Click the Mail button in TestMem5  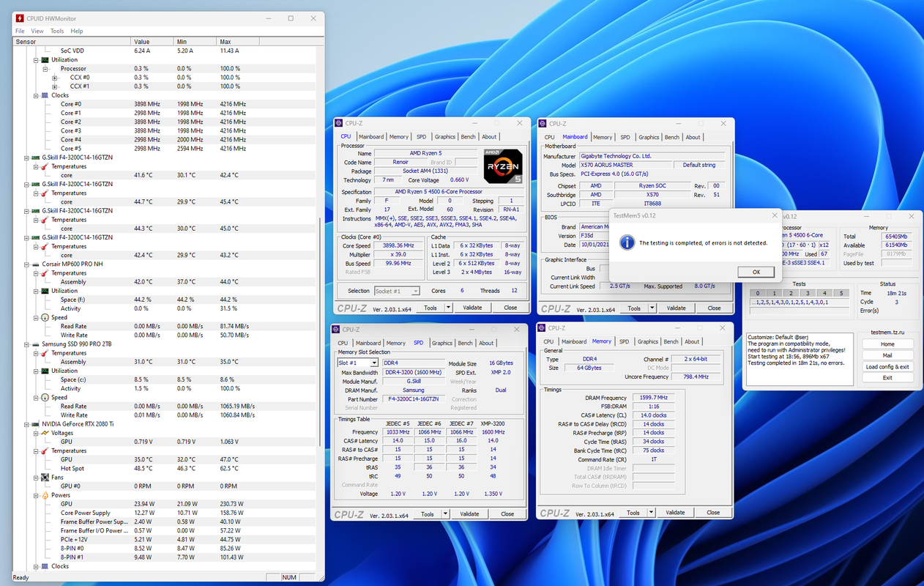click(887, 355)
